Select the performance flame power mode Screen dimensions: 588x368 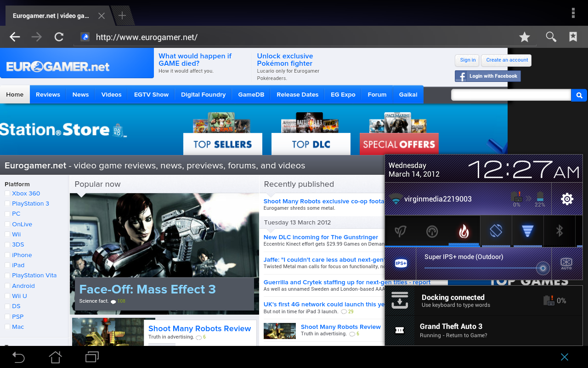point(464,231)
